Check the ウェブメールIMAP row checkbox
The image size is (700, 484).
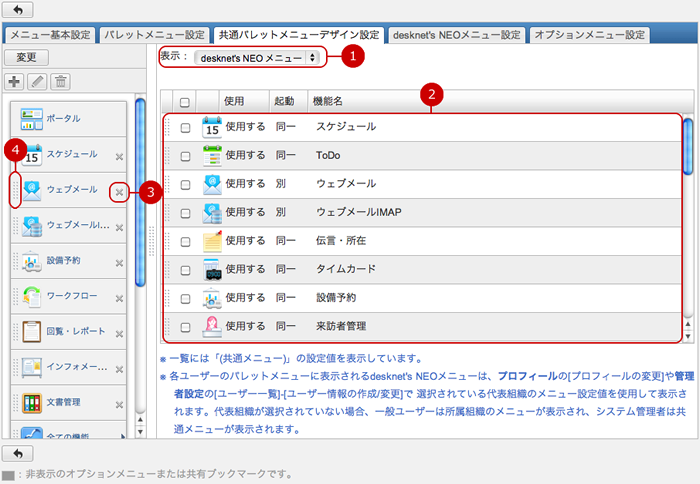point(185,213)
